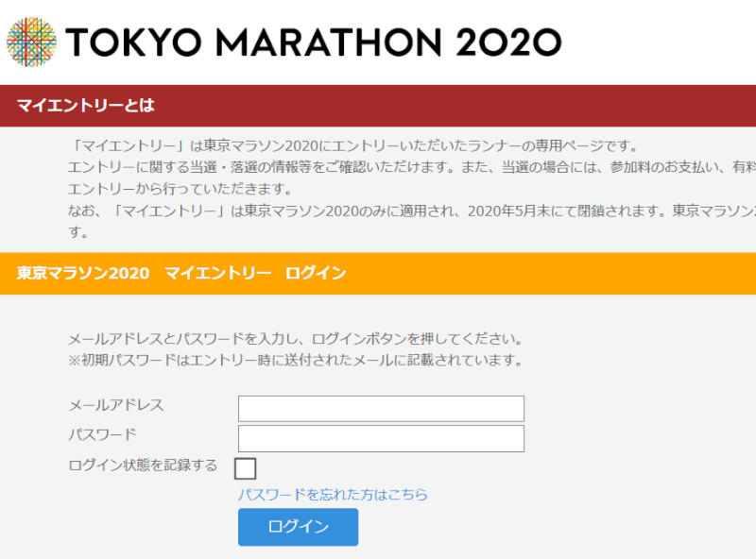Select the red マイエントリーとは section header
Image resolution: width=756 pixels, height=559 pixels.
(x=378, y=106)
